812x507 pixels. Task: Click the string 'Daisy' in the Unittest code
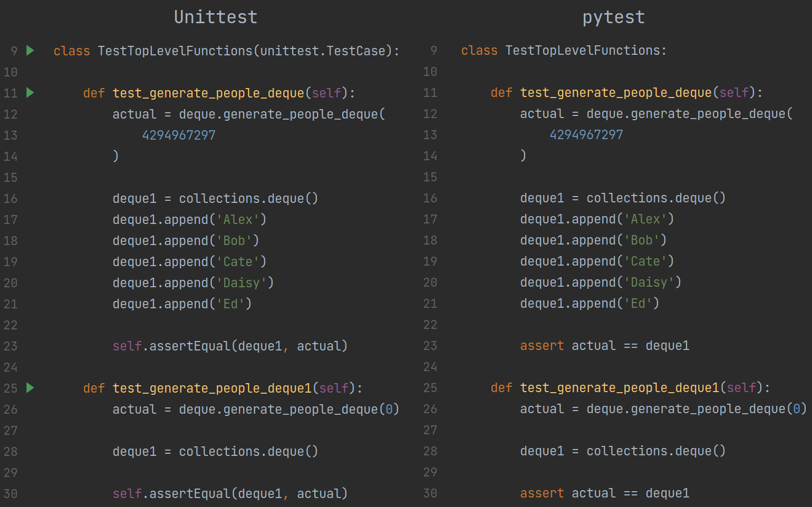[x=241, y=282]
